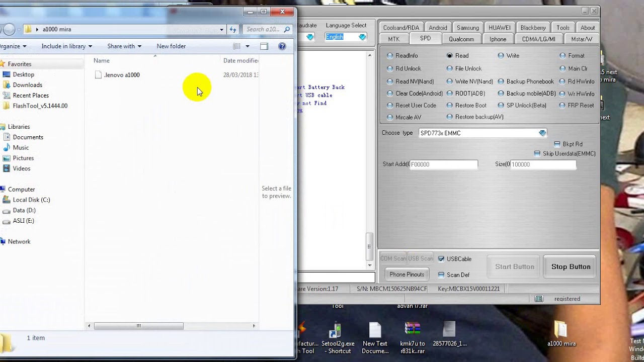Open a1000 mira folder on desktop

pyautogui.click(x=561, y=334)
